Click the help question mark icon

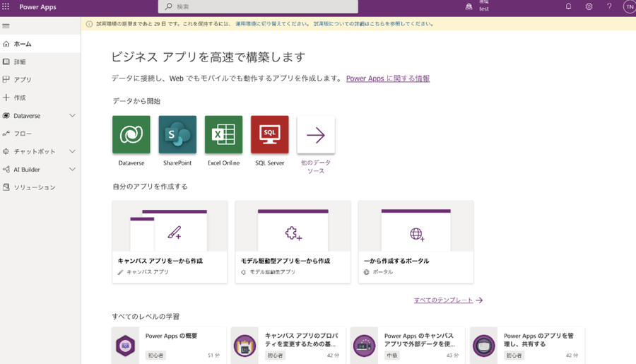609,6
